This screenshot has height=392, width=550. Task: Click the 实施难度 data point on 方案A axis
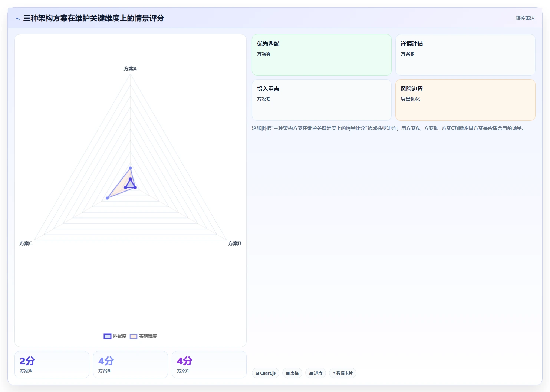coord(130,168)
